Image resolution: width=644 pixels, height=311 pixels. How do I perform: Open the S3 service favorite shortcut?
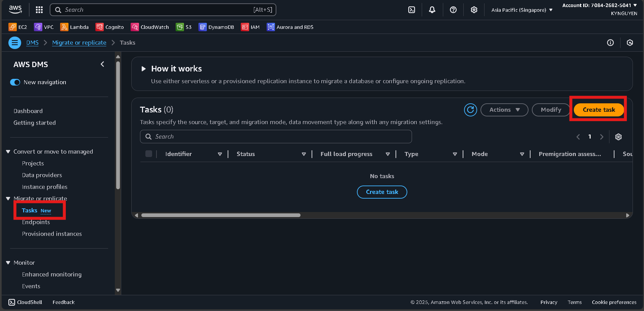[183, 27]
